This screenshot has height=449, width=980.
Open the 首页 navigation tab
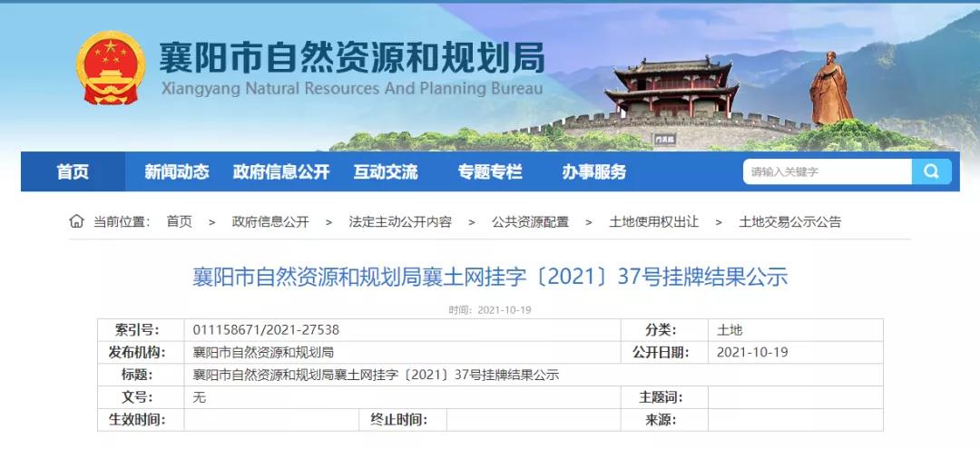click(x=73, y=171)
